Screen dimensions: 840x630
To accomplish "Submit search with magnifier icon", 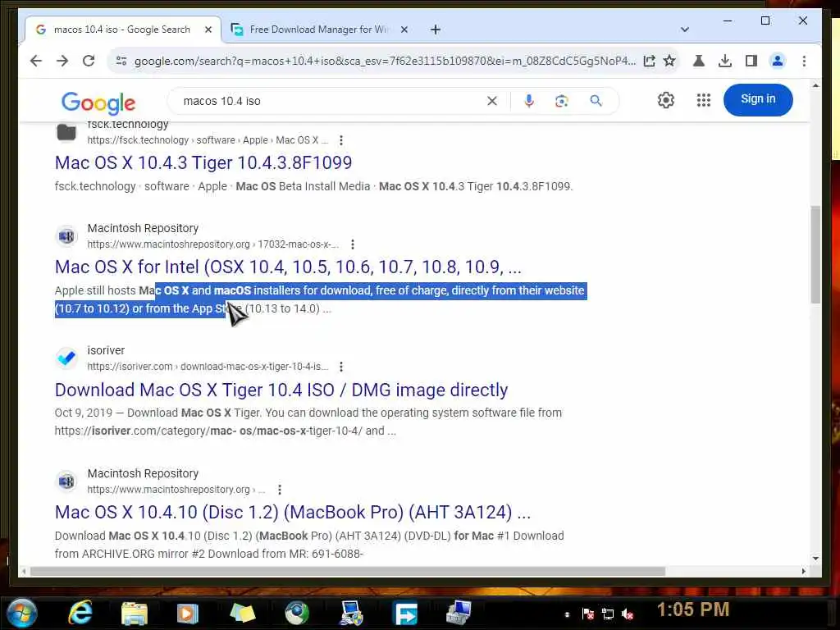I will [596, 101].
